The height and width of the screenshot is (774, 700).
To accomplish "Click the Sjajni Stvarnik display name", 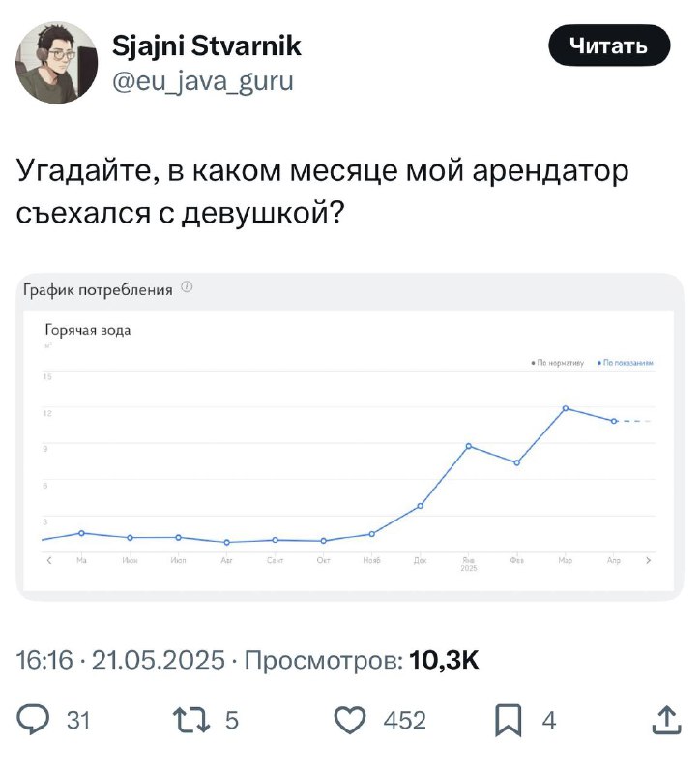I will click(x=207, y=45).
